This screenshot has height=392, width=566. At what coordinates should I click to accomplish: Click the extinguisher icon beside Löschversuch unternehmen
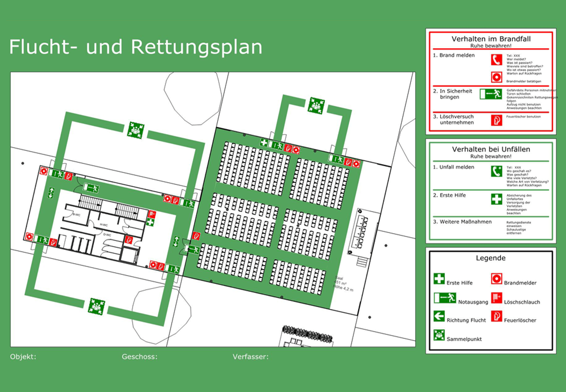point(496,120)
